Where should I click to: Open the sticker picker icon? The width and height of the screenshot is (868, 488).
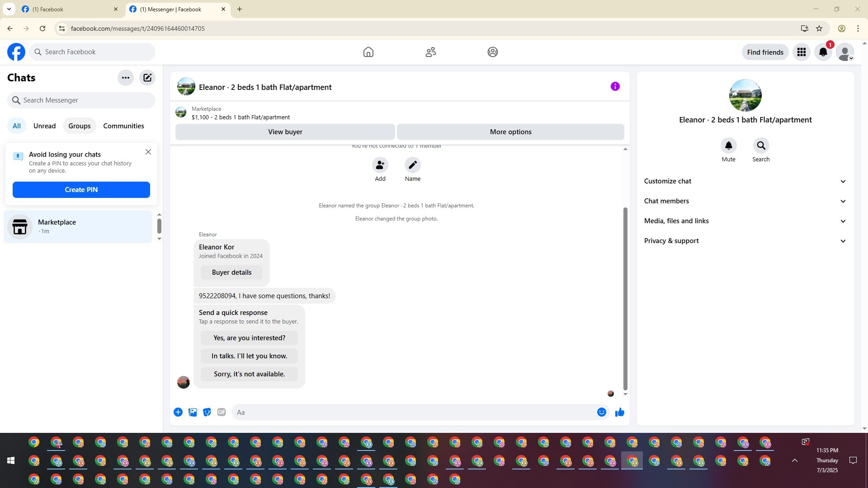coord(207,412)
